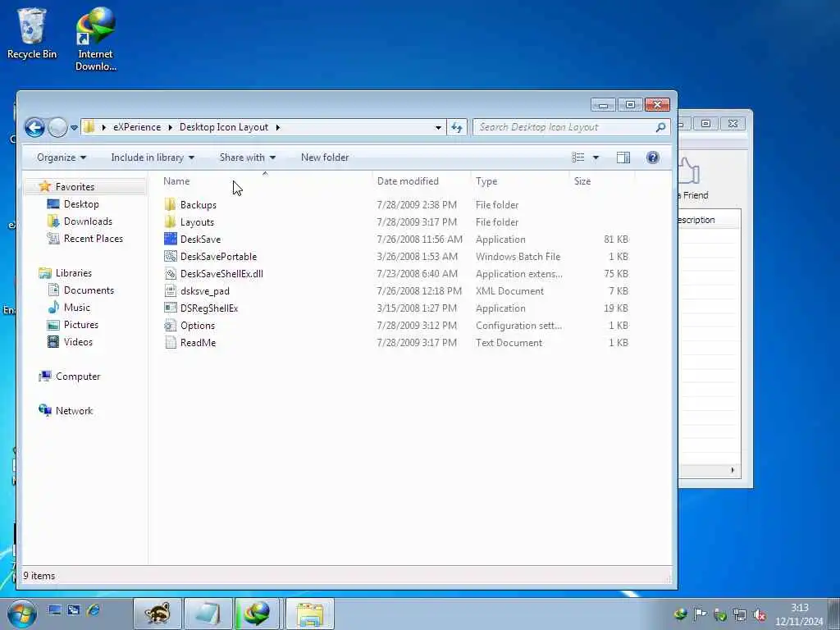Click the 'Windows Batch File' type cell
The height and width of the screenshot is (630, 840).
pyautogui.click(x=518, y=256)
